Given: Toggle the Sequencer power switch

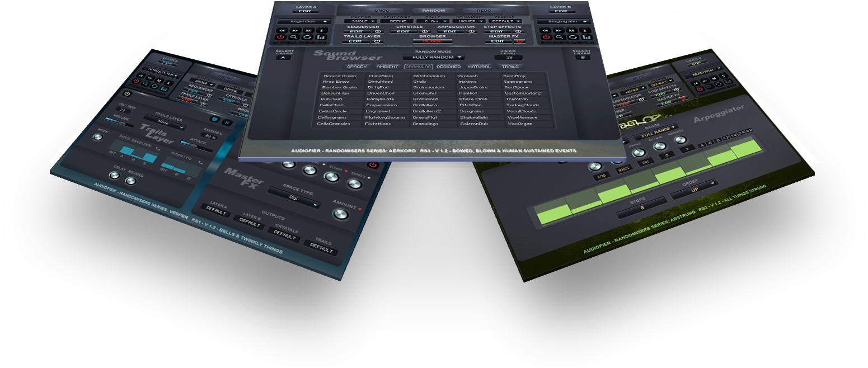Looking at the screenshot, I should pos(378,31).
